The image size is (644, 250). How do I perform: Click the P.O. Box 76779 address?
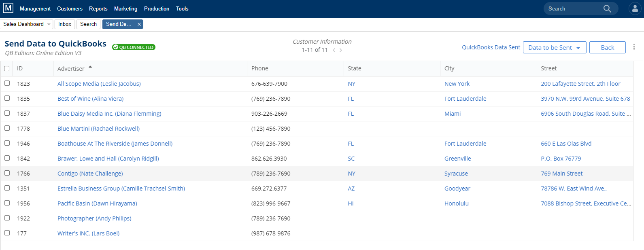point(561,159)
